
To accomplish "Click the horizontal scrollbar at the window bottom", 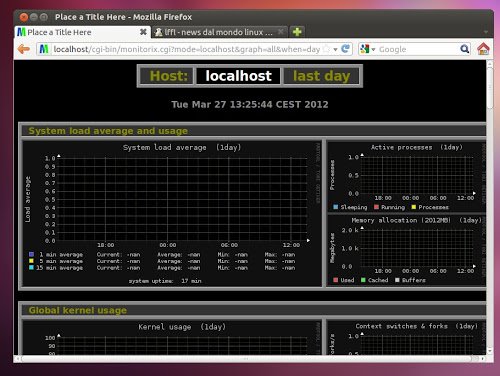I will [x=246, y=359].
